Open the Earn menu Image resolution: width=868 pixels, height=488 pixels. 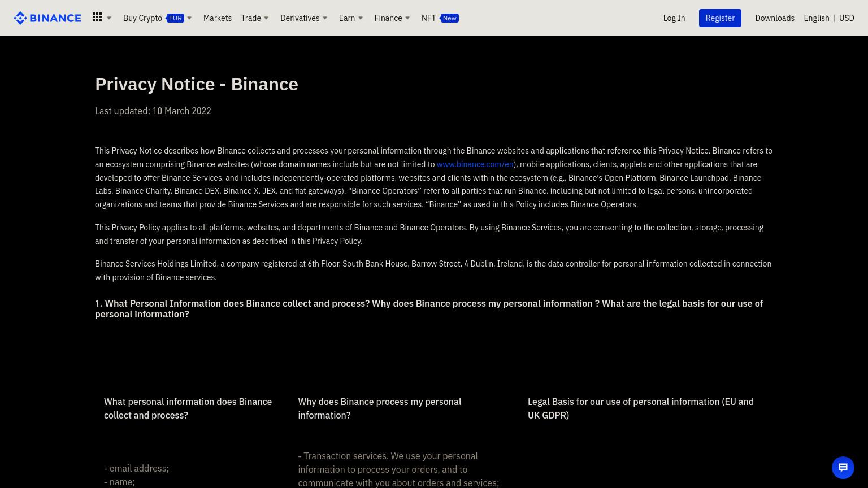[x=347, y=18]
